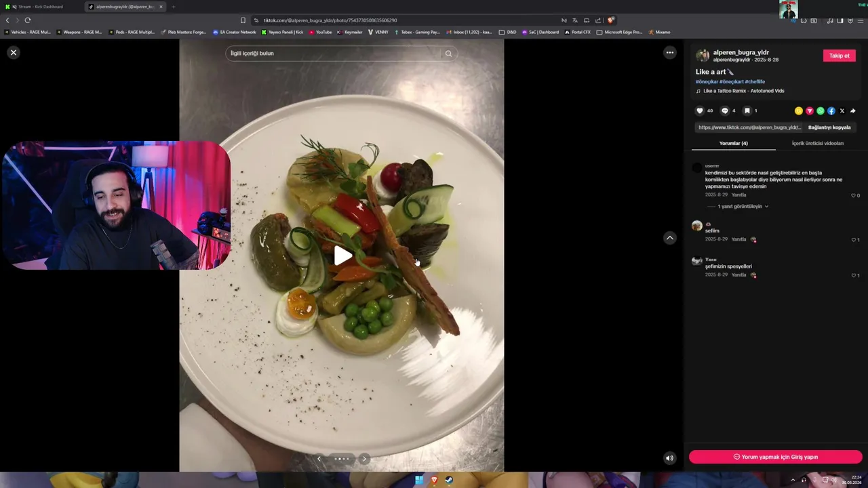Open 'Portal CFX' bookmark
This screenshot has width=868, height=488.
point(577,32)
